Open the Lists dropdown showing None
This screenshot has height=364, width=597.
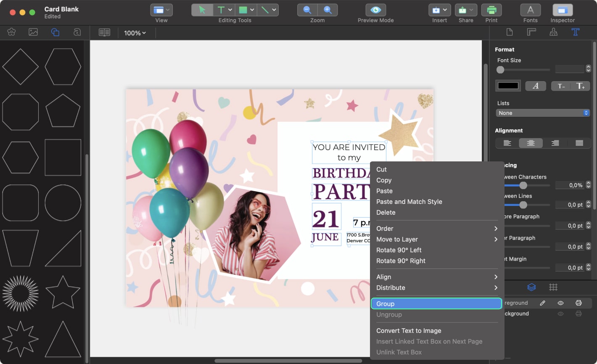click(x=542, y=113)
